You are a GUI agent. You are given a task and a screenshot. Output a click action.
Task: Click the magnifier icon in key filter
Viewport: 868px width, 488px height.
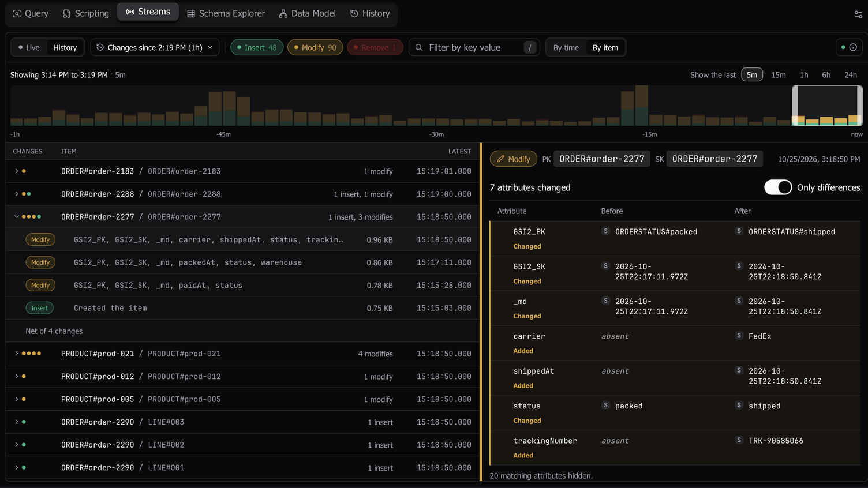[419, 47]
